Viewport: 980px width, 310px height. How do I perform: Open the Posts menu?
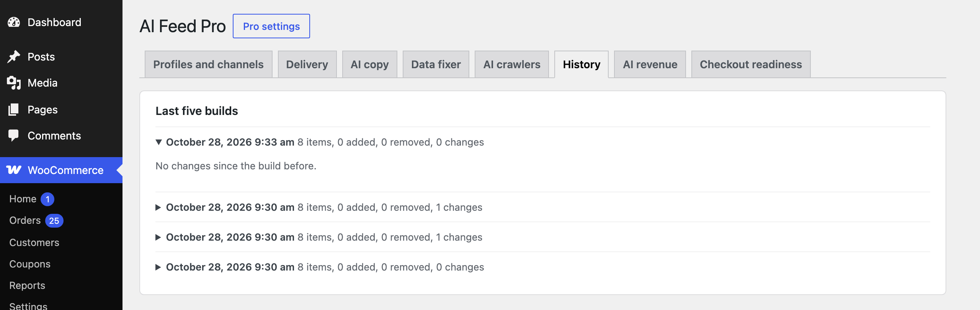coord(61,57)
